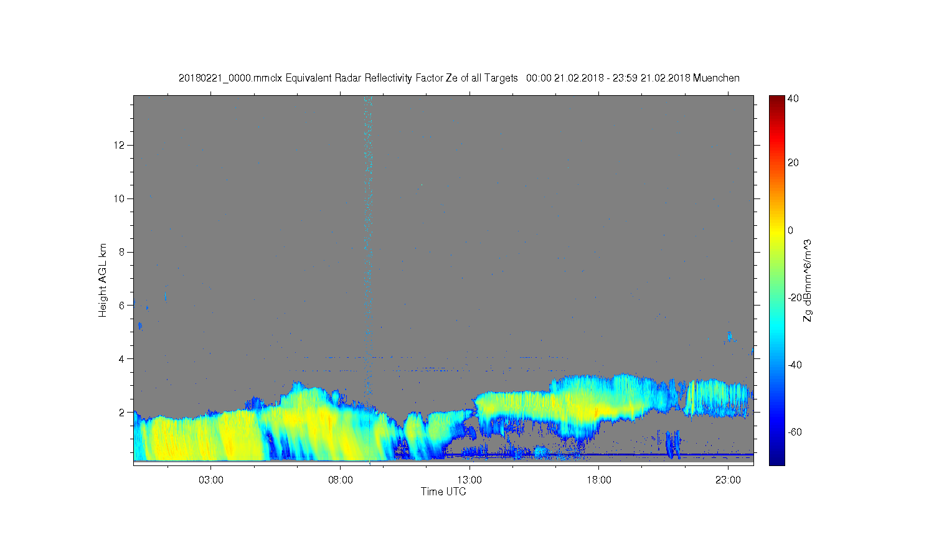Click the '08:00' time tick label
Viewport: 934px width, 560px height.
[x=341, y=480]
